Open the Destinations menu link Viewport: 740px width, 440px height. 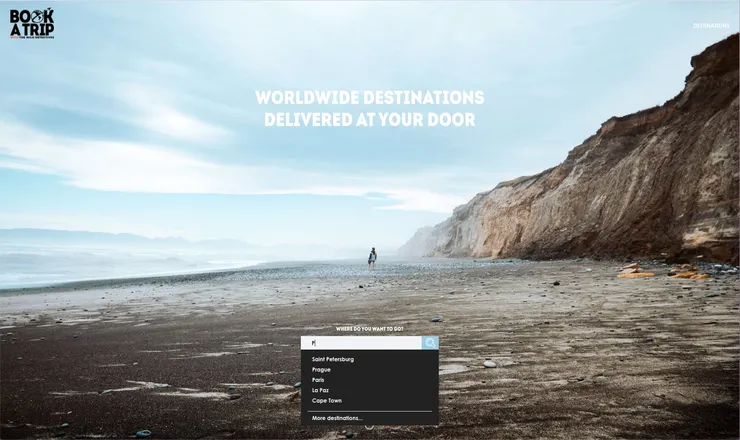point(711,25)
